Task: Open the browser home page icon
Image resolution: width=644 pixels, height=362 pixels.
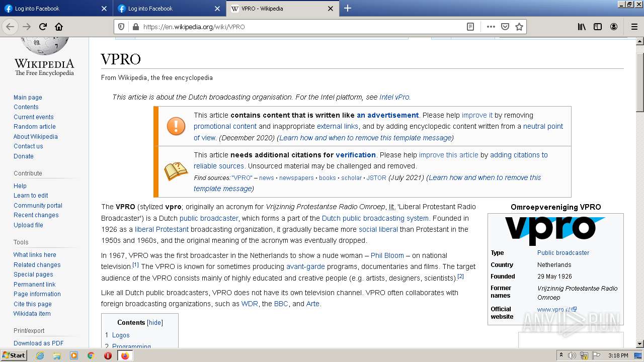Action: (x=59, y=27)
